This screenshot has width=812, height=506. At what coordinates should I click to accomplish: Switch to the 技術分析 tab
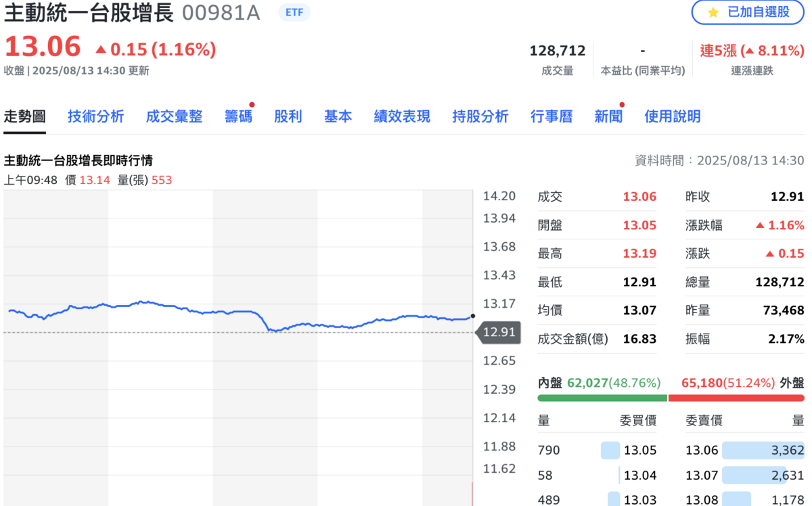[x=95, y=116]
